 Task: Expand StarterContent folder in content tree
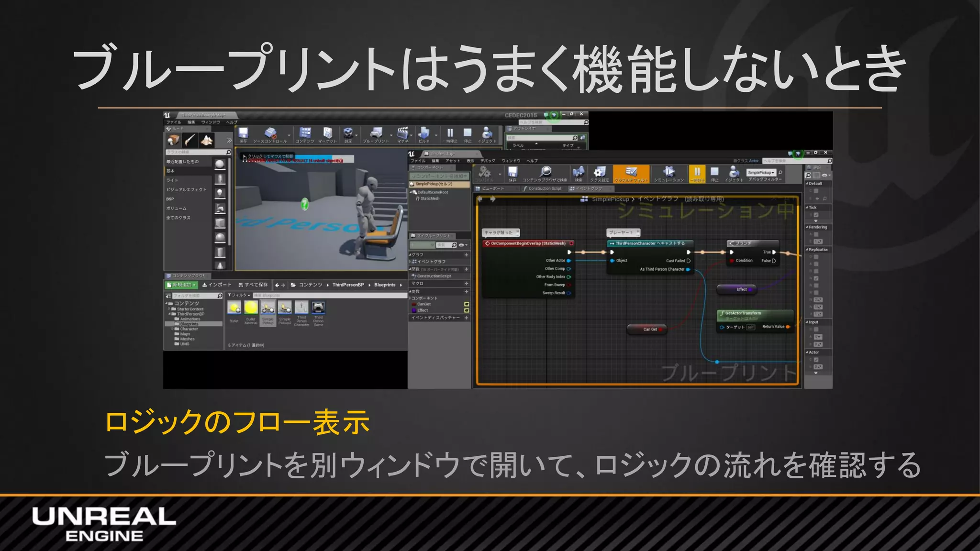(169, 309)
